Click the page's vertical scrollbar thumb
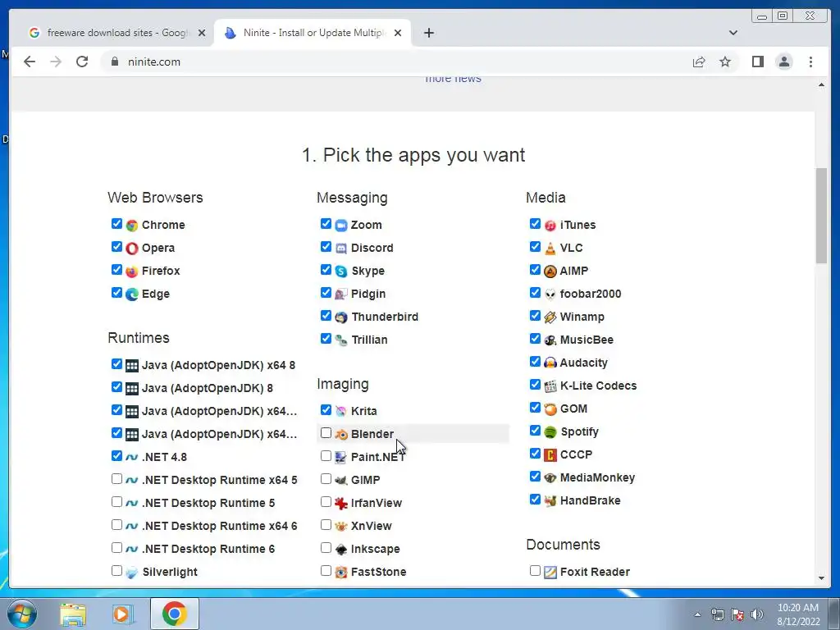Image resolution: width=840 pixels, height=630 pixels. pyautogui.click(x=821, y=216)
